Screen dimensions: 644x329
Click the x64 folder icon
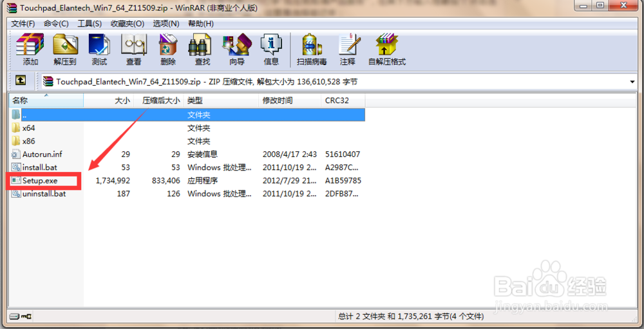(16, 128)
